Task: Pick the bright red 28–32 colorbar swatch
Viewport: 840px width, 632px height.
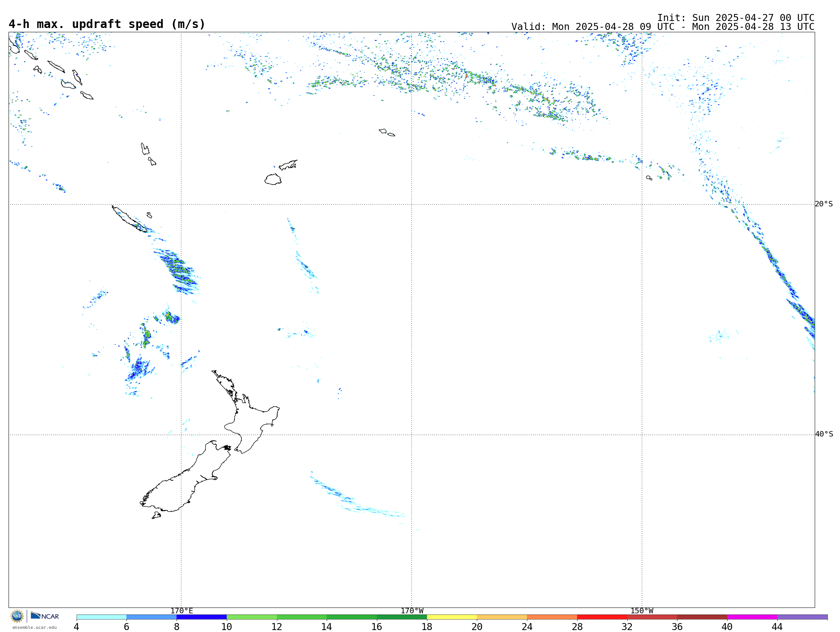Action: [602, 617]
